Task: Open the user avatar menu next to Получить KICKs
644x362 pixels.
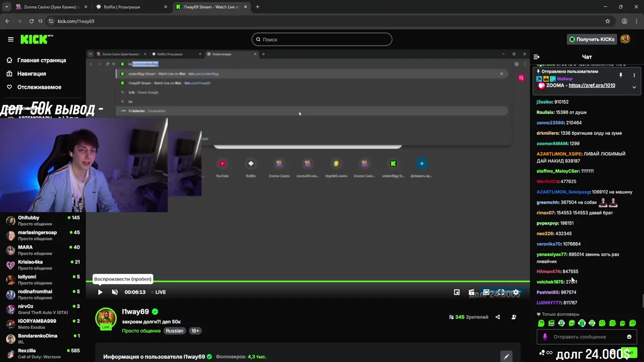Action: tap(625, 39)
